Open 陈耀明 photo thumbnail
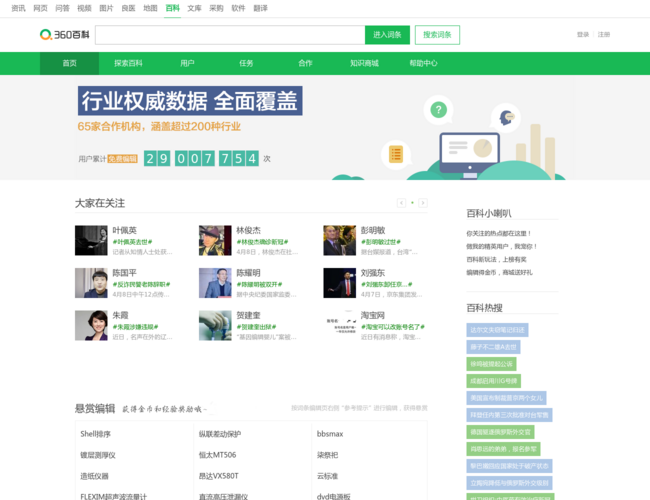This screenshot has width=650, height=500. click(215, 283)
